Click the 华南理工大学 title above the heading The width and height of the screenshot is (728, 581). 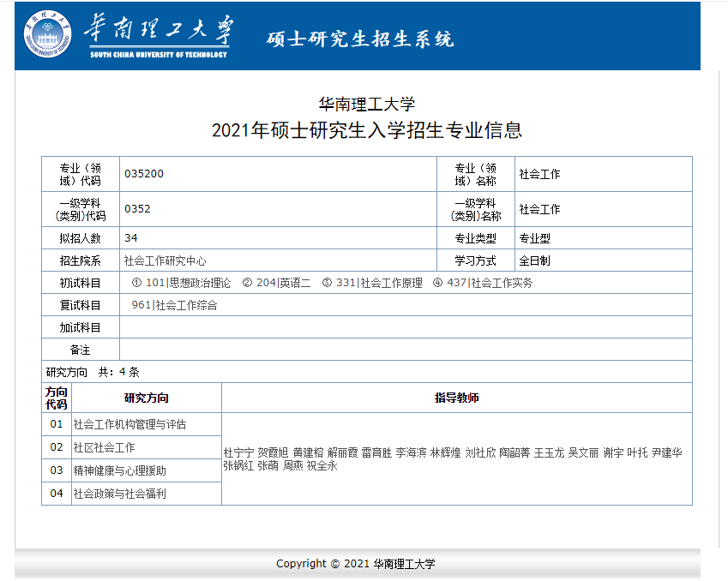[x=367, y=104]
